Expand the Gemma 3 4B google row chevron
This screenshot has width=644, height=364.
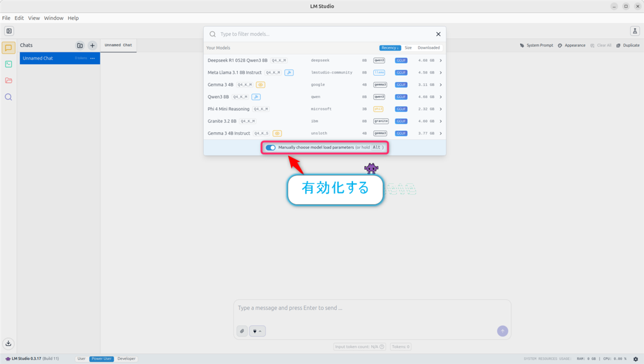pyautogui.click(x=441, y=85)
